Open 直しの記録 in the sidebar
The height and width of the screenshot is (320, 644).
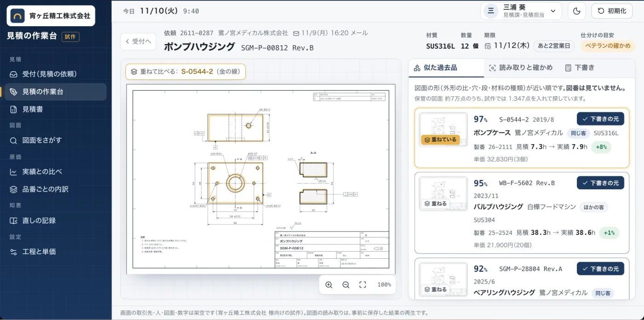click(56, 221)
